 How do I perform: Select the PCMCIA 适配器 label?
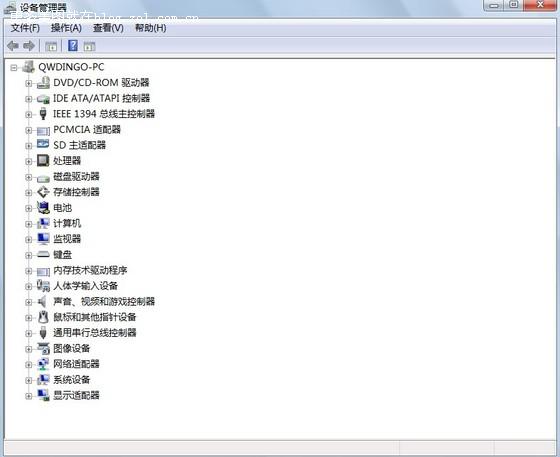(x=87, y=129)
